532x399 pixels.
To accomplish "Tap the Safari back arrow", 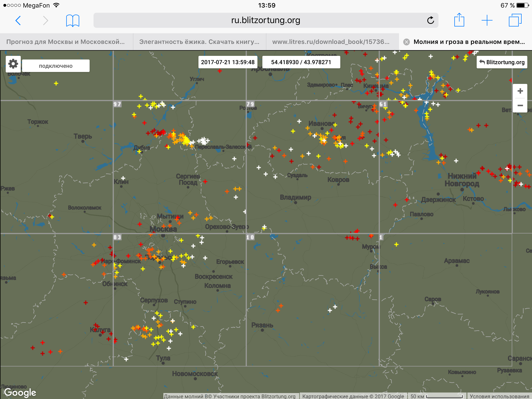I will (18, 20).
